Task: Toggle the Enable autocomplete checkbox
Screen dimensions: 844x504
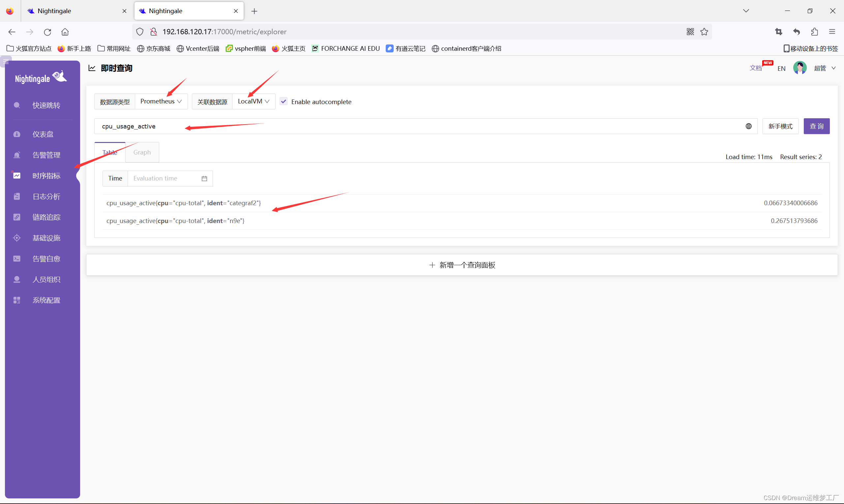Action: click(284, 101)
